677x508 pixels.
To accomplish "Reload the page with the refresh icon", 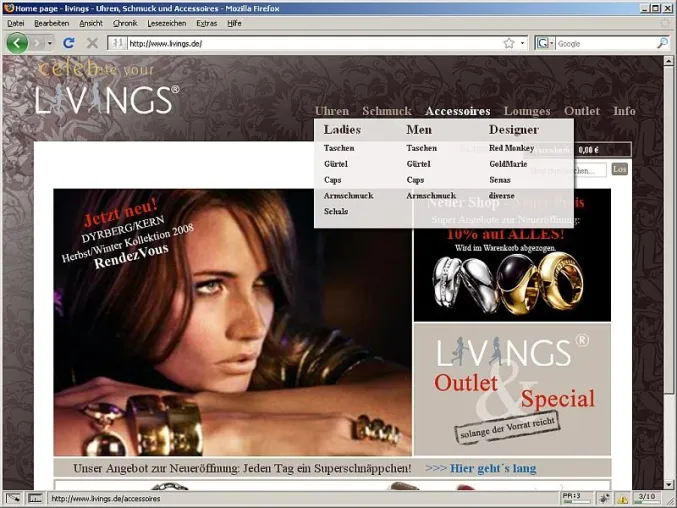I will click(x=69, y=43).
